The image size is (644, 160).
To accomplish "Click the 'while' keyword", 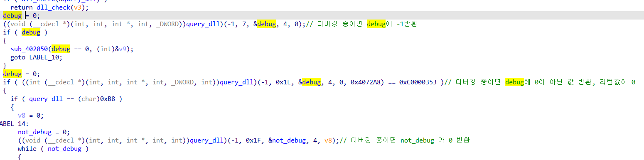I will click(27, 148).
